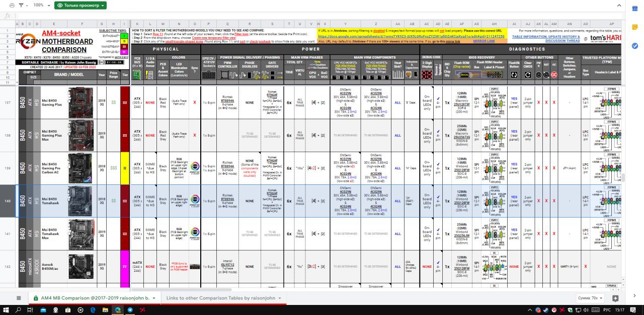This screenshot has width=644, height=315.
Task: Click the 'MIRROR LINK' hyperlink
Action: point(484,41)
